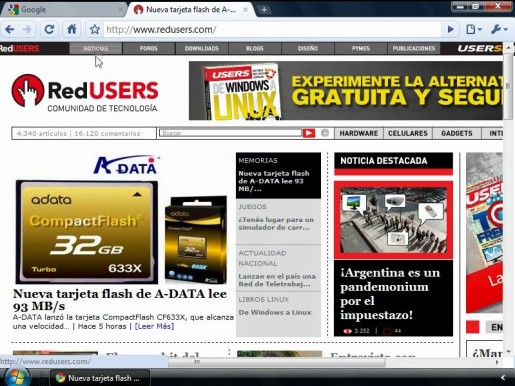Click the RedUSERS logo in the header
Viewport: 515px width, 386px height.
click(x=85, y=93)
